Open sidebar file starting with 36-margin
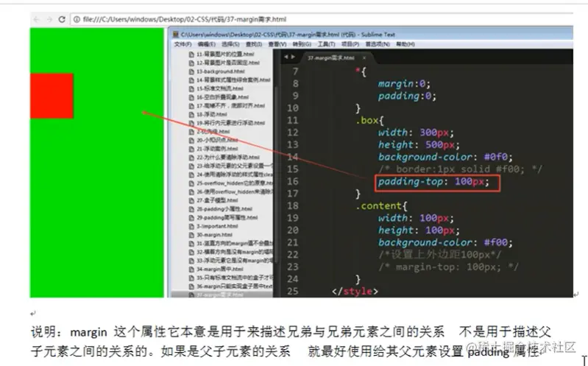The width and height of the screenshot is (588, 366). click(235, 286)
